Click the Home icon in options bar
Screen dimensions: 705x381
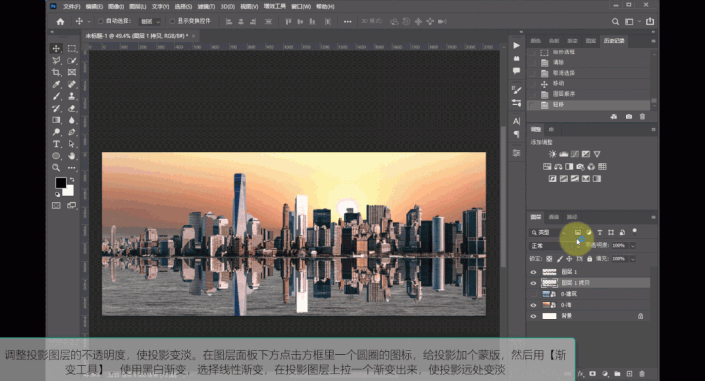click(60, 21)
